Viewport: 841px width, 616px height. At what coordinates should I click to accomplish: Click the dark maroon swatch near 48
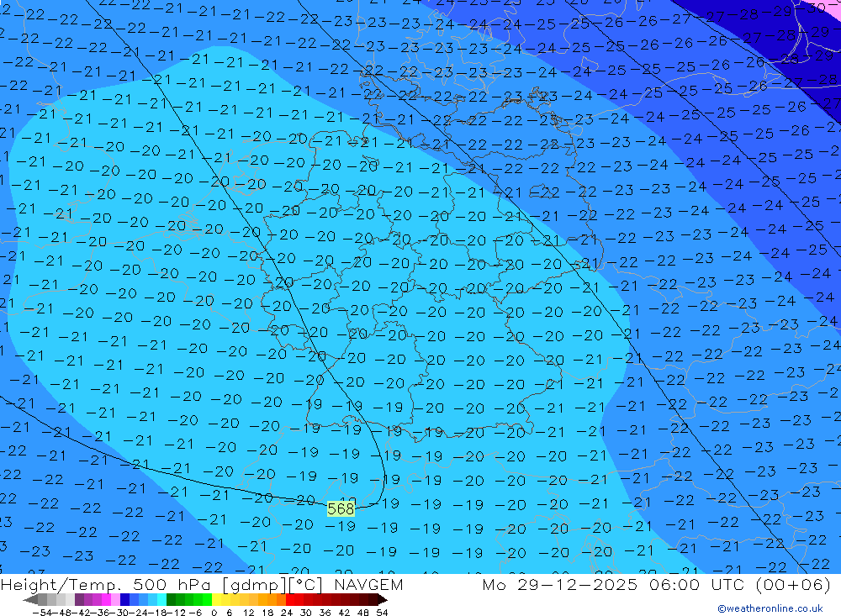coord(363,600)
